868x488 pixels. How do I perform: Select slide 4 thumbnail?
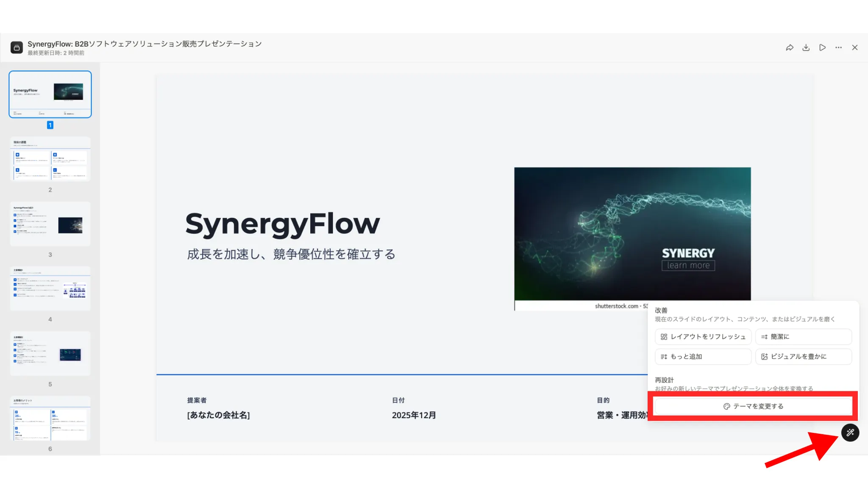point(50,289)
